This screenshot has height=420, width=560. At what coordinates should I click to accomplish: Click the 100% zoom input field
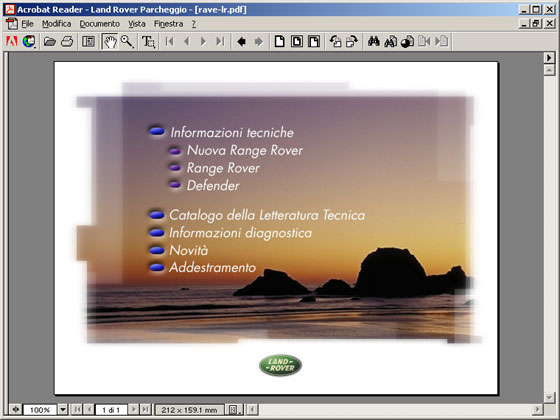tap(40, 409)
